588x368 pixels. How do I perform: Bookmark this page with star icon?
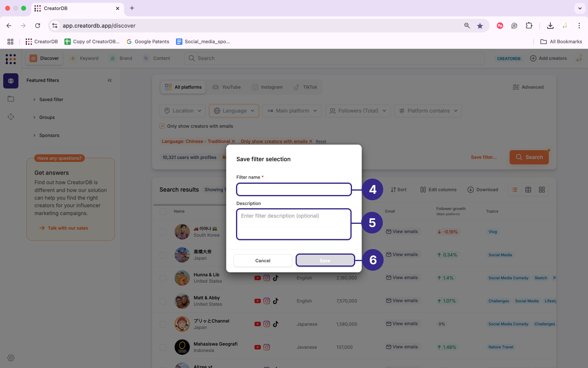[480, 26]
